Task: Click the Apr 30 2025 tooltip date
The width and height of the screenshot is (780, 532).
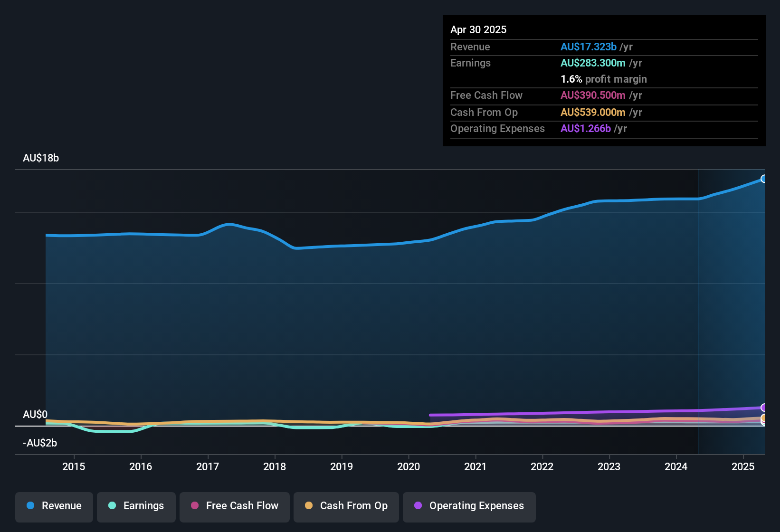Action: (x=478, y=29)
